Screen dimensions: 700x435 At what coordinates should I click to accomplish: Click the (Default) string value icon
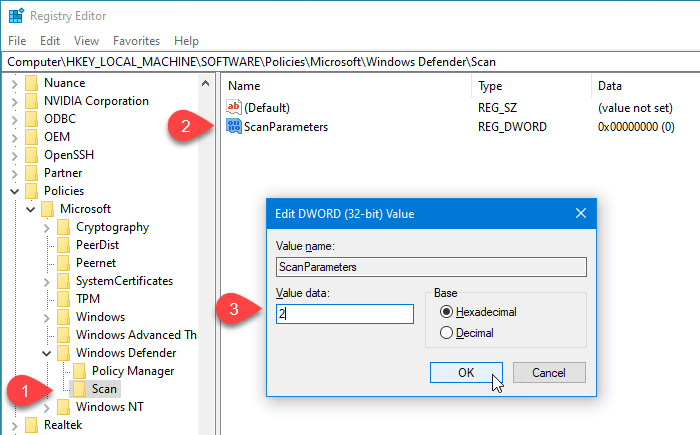[233, 107]
